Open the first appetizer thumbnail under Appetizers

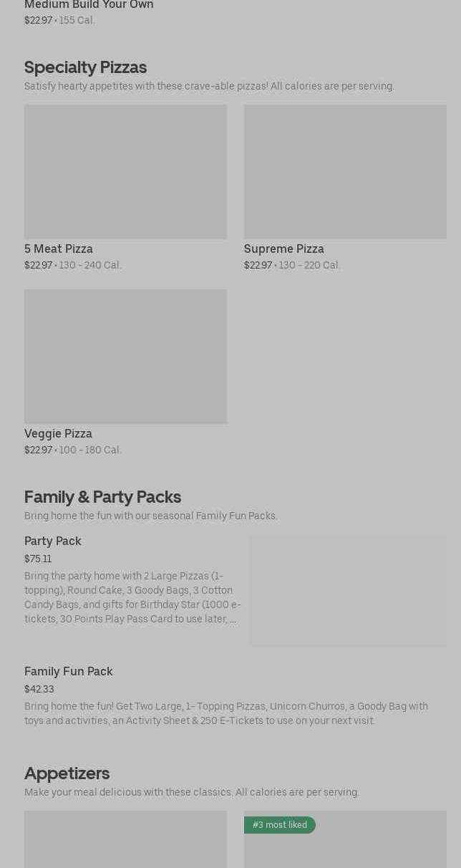125,839
